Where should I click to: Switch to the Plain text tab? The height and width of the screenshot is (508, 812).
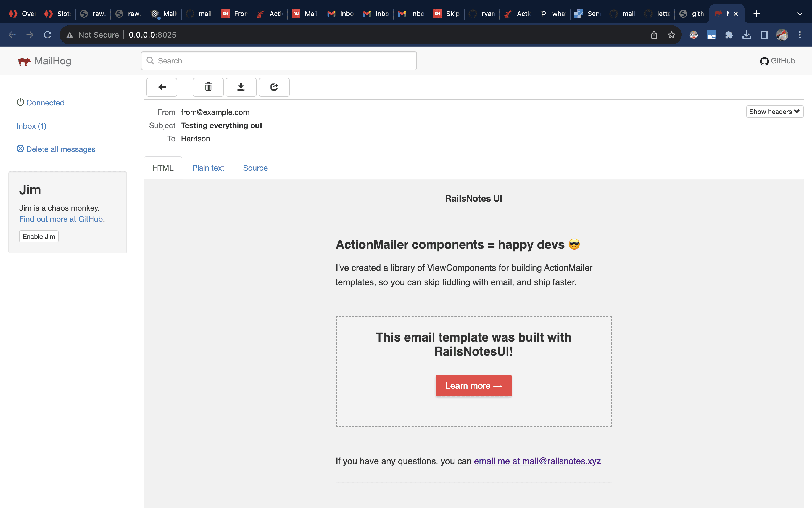[208, 168]
